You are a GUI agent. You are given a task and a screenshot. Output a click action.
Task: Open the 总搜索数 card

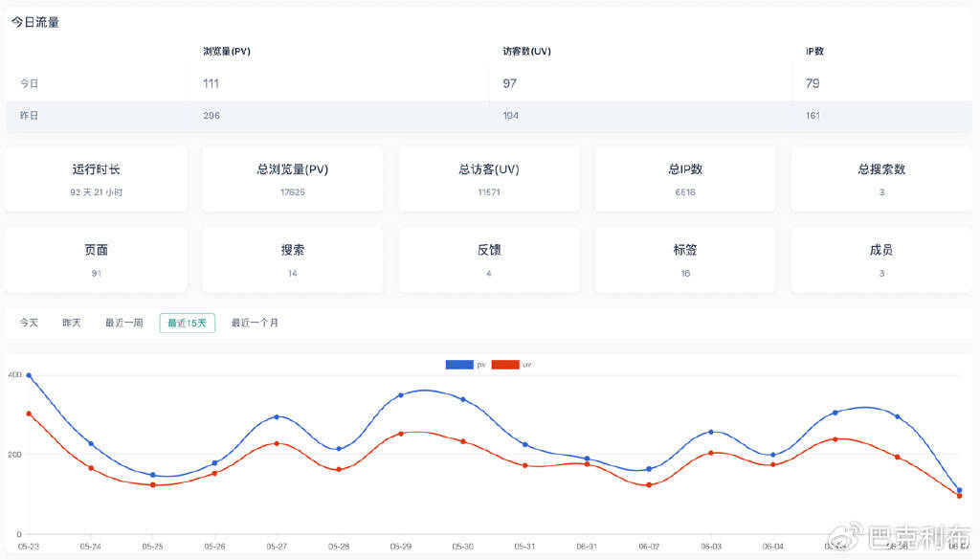click(x=881, y=179)
